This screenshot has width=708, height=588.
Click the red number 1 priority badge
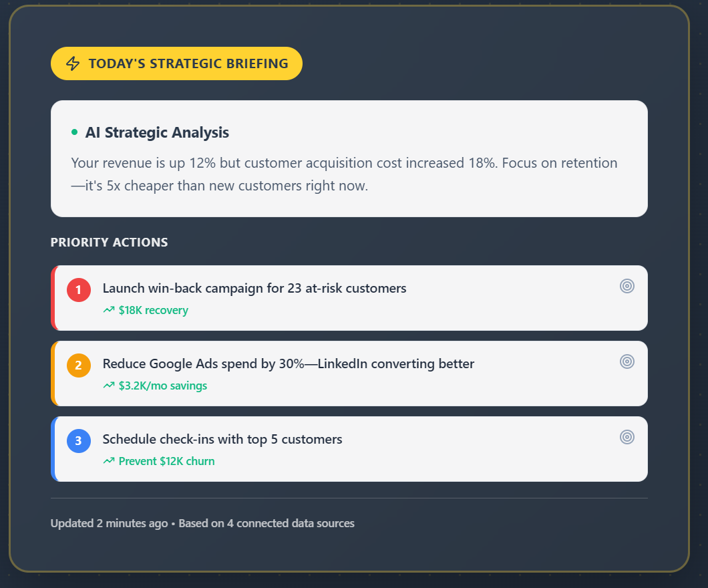(x=79, y=290)
